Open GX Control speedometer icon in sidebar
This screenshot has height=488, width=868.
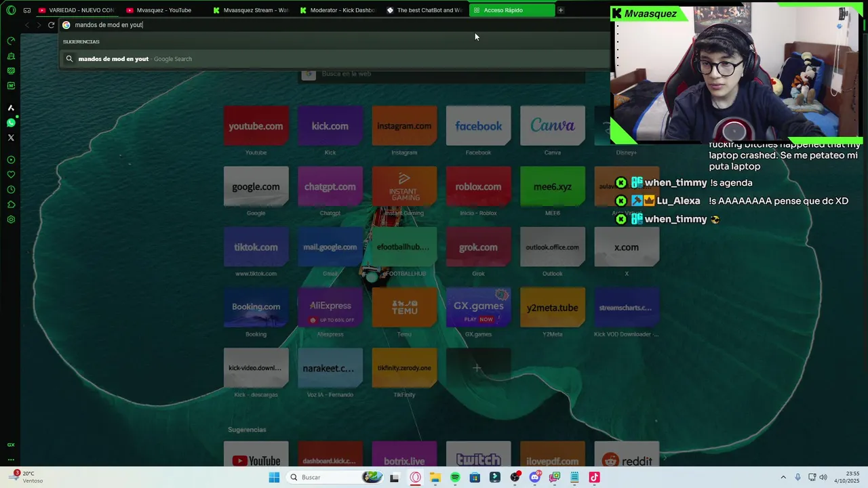[x=11, y=41]
